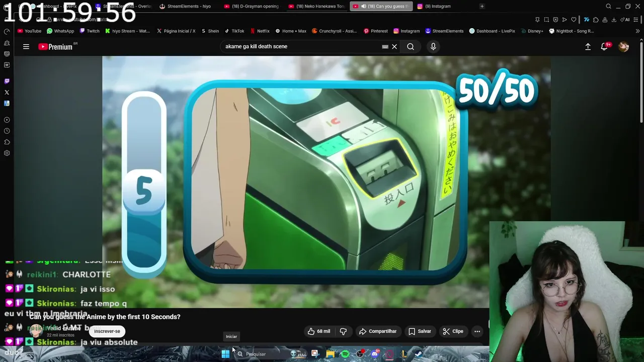Create a clip with the Clipe button
644x362 pixels.
pyautogui.click(x=453, y=331)
